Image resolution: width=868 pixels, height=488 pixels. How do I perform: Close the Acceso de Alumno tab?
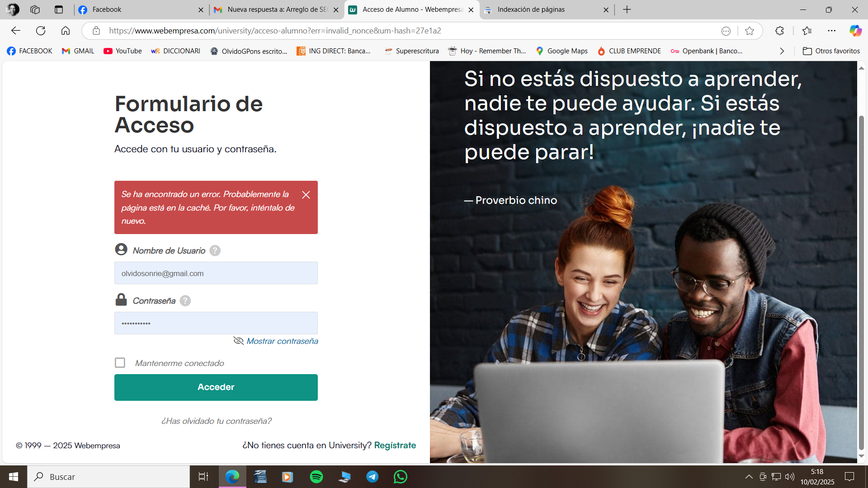coord(471,9)
